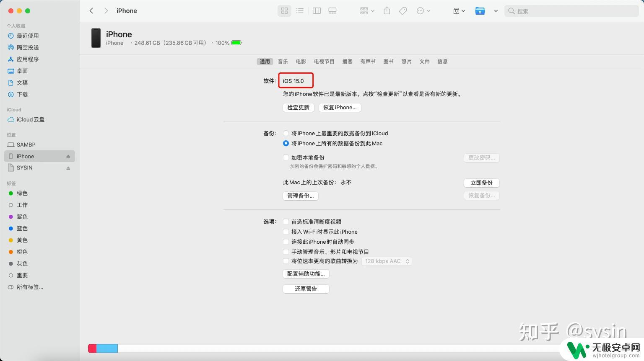Check 手动管理音乐、影片和电视节目

[x=286, y=252]
